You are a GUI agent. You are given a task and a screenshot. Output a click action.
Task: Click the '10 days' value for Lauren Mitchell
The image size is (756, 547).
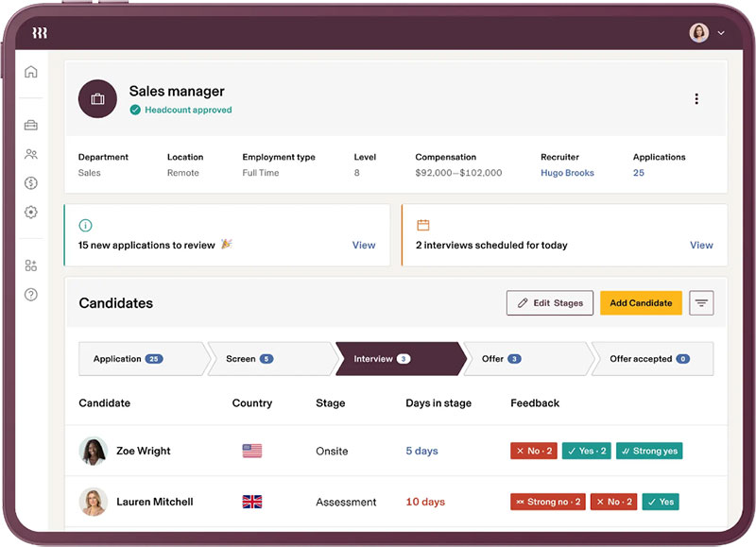pyautogui.click(x=424, y=502)
